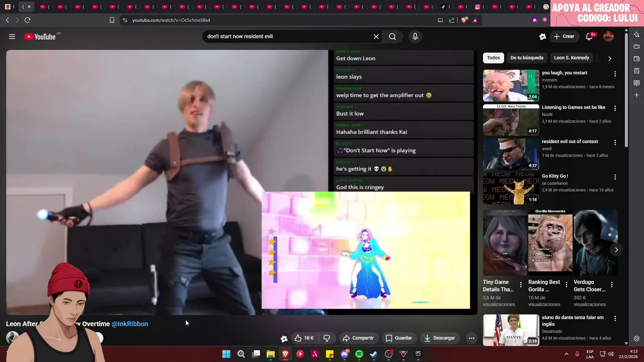Click the sparkle icon beside Crear
The height and width of the screenshot is (362, 644).
click(542, 36)
